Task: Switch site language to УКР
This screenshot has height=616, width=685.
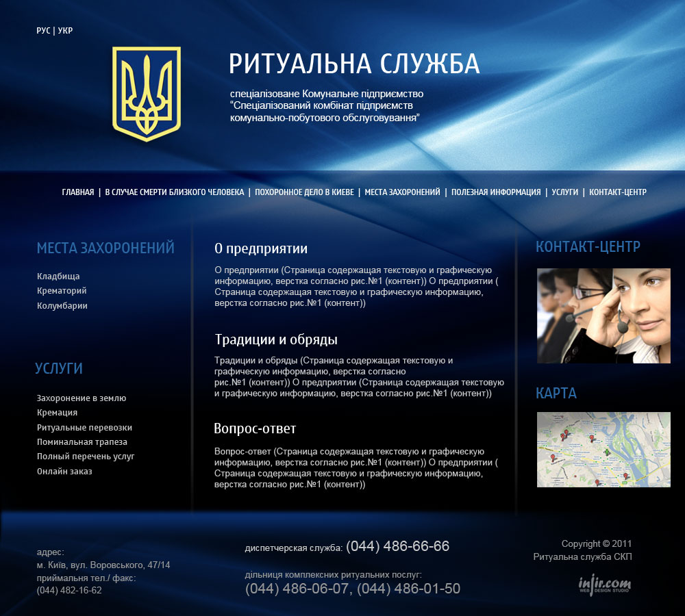Action: coord(65,31)
